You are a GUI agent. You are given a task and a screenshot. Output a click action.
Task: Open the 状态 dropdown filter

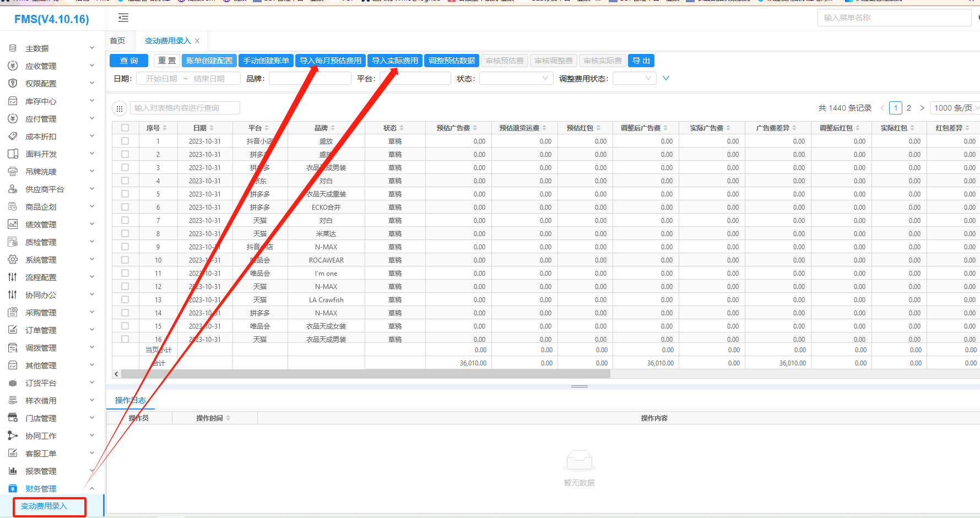[516, 79]
